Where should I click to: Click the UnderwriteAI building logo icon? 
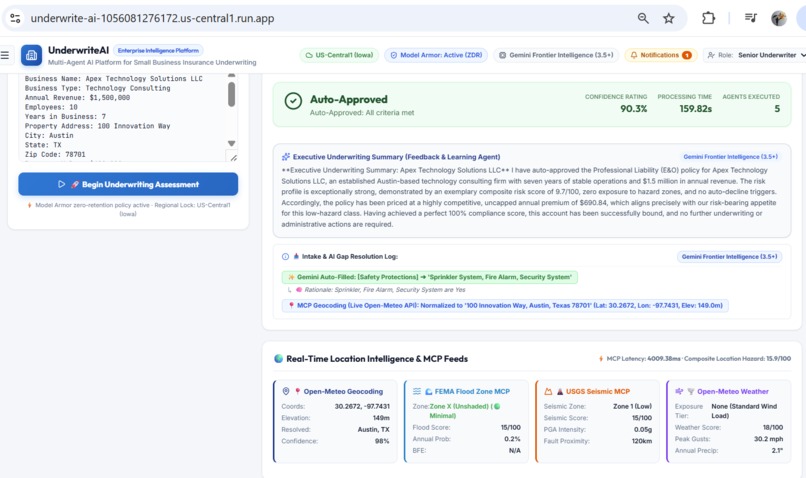31,56
